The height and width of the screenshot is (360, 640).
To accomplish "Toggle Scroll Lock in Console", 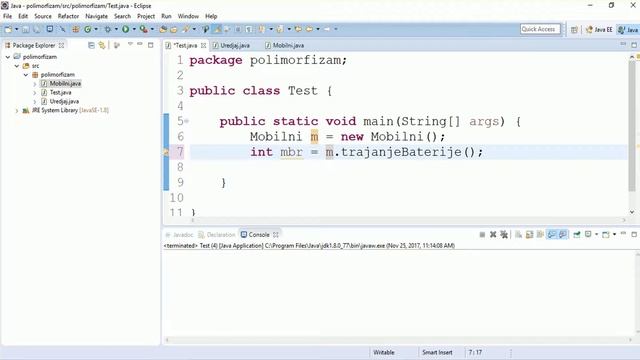I will click(x=529, y=235).
